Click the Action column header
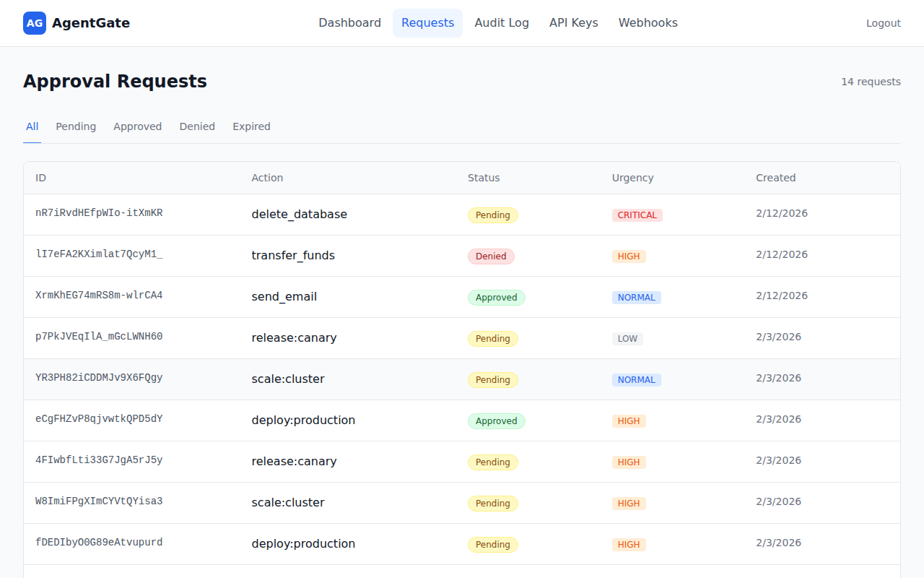 tap(267, 178)
